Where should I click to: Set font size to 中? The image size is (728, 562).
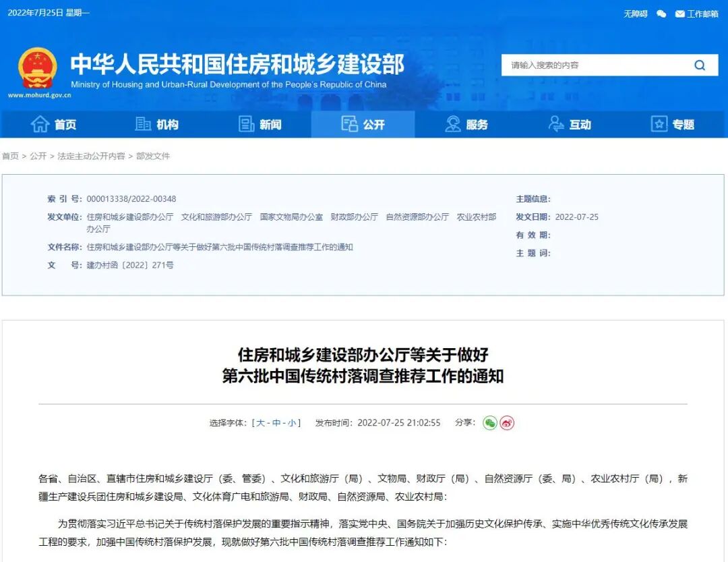click(x=276, y=423)
